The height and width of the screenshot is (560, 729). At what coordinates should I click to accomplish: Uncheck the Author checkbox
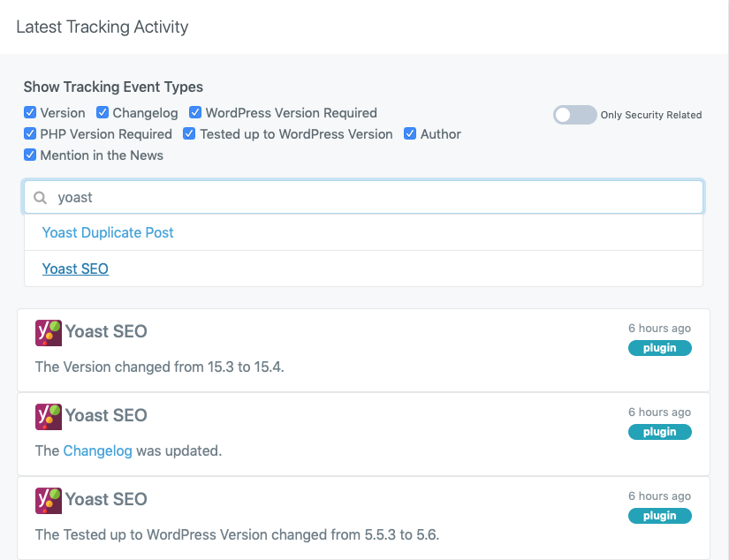[410, 134]
